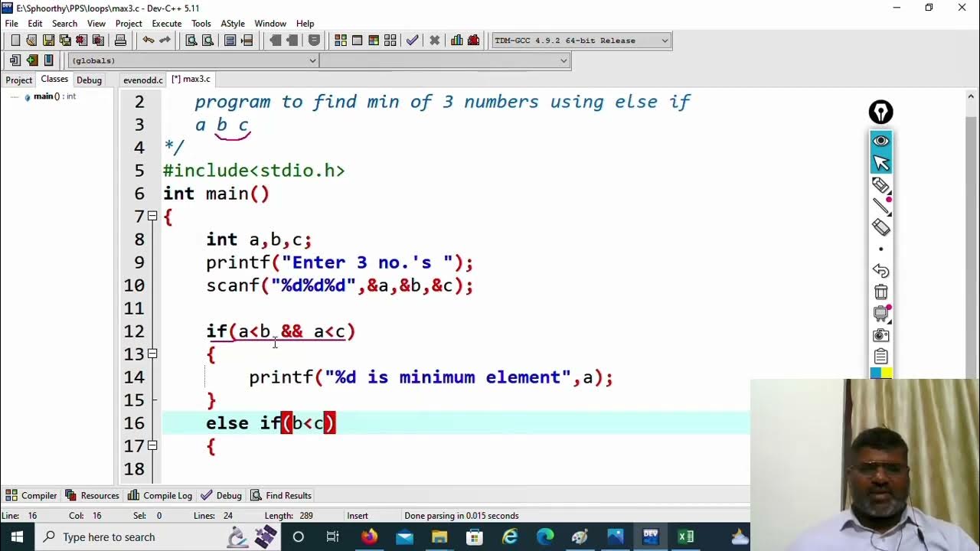This screenshot has height=551, width=980.
Task: Open the Tools menu
Action: tap(201, 24)
